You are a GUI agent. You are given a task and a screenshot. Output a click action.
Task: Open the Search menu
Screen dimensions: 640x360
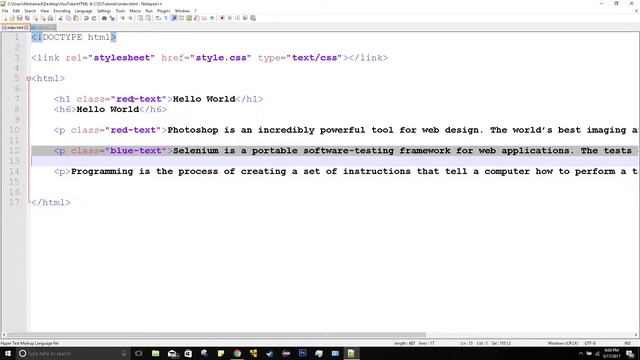click(30, 11)
